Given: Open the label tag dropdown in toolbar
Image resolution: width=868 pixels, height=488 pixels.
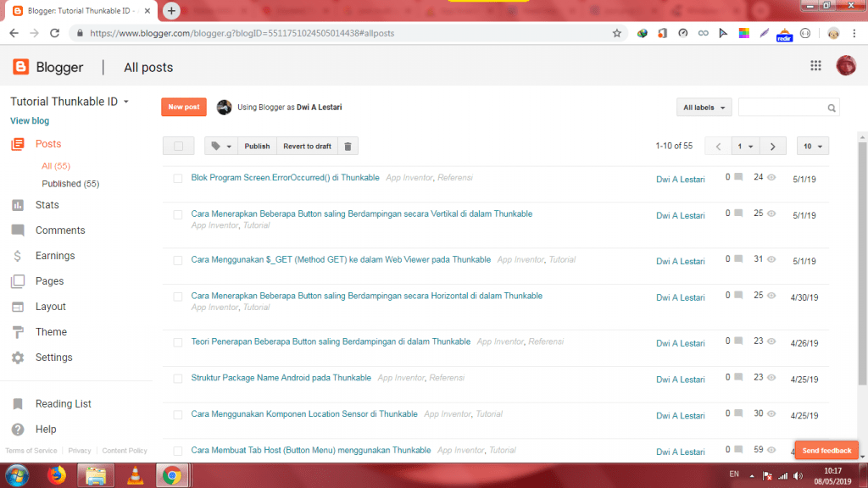Looking at the screenshot, I should (221, 146).
